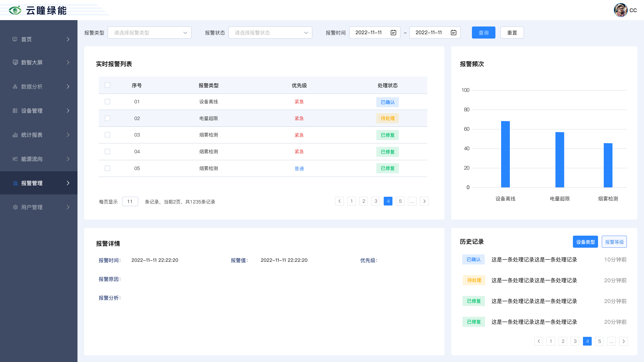Click the 设备离线 bar in chart
This screenshot has width=644, height=362.
[505, 154]
